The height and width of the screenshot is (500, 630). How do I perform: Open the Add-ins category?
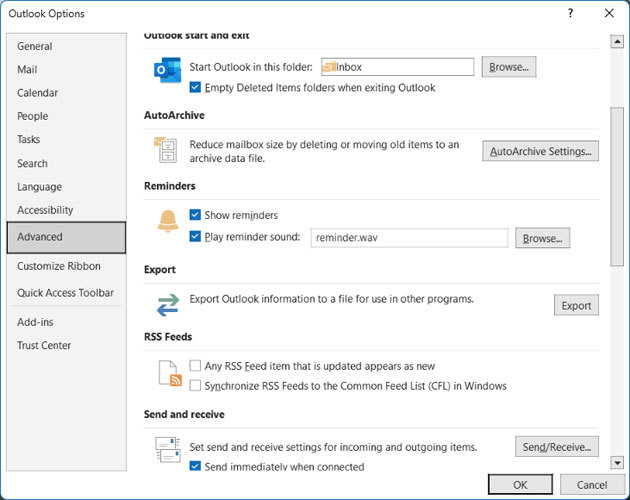[66, 322]
